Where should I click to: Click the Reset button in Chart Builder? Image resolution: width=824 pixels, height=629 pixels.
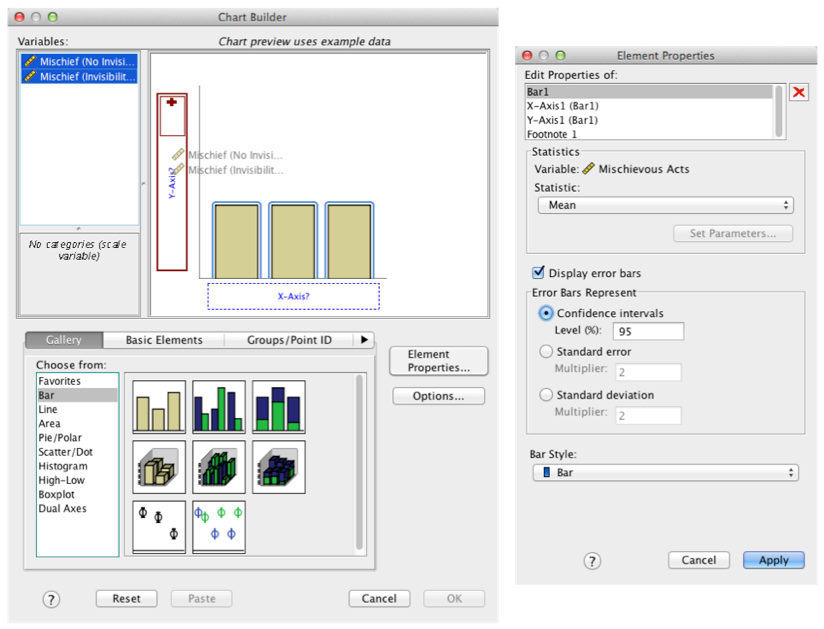click(127, 598)
